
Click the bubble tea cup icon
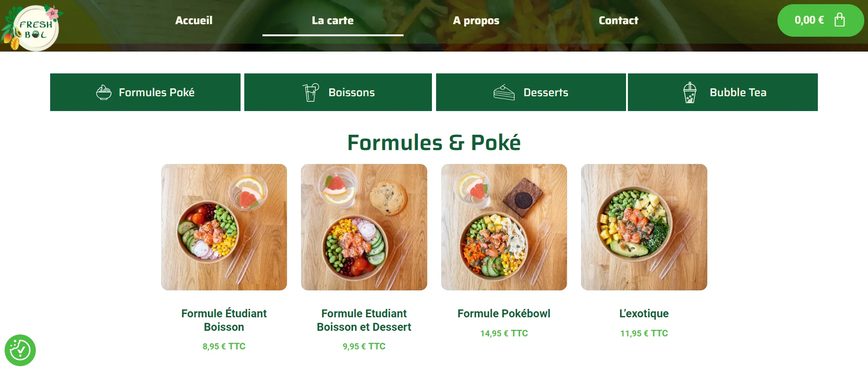[x=690, y=92]
